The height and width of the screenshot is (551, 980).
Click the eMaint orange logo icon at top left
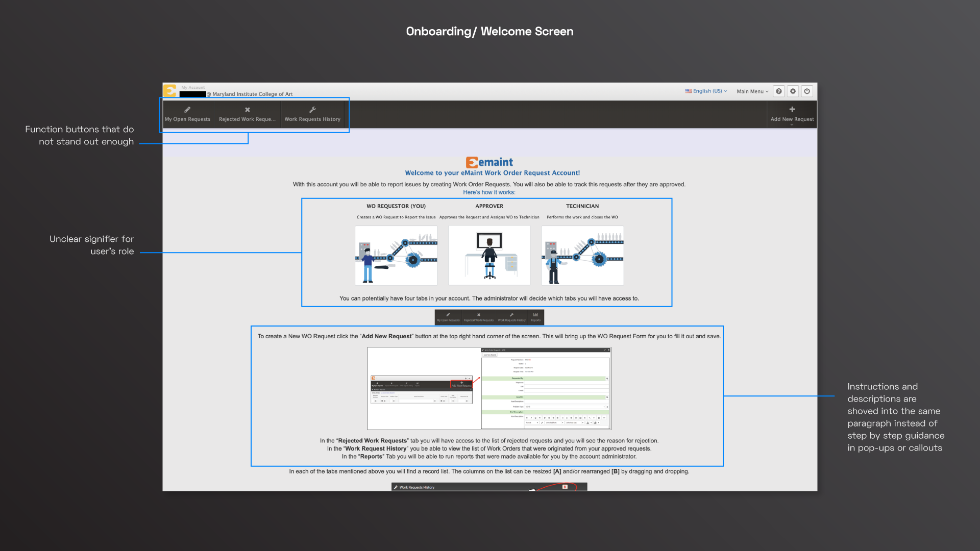pyautogui.click(x=170, y=91)
